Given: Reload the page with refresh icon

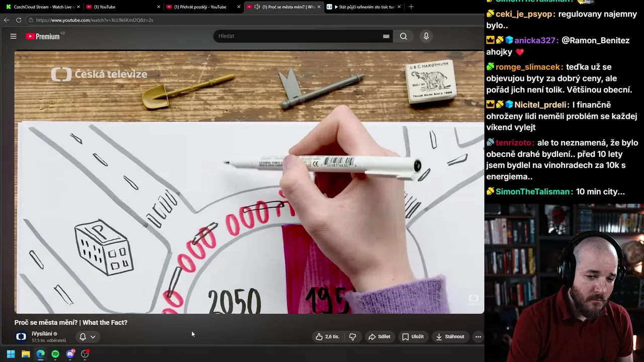Looking at the screenshot, I should [x=19, y=20].
